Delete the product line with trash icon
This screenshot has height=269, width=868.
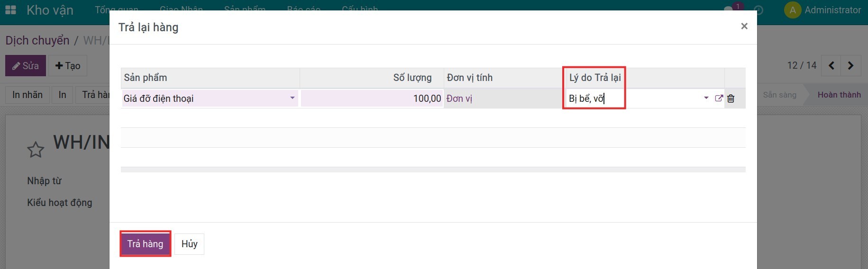pos(731,99)
